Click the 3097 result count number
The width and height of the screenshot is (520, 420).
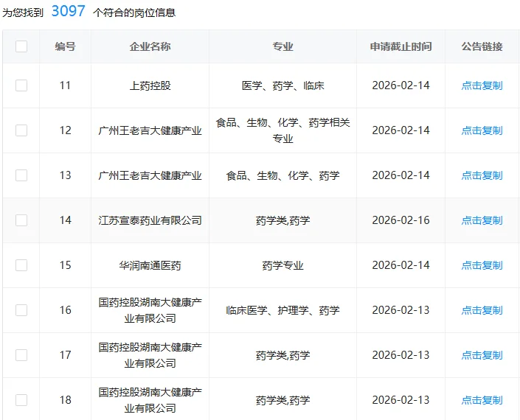pyautogui.click(x=69, y=11)
